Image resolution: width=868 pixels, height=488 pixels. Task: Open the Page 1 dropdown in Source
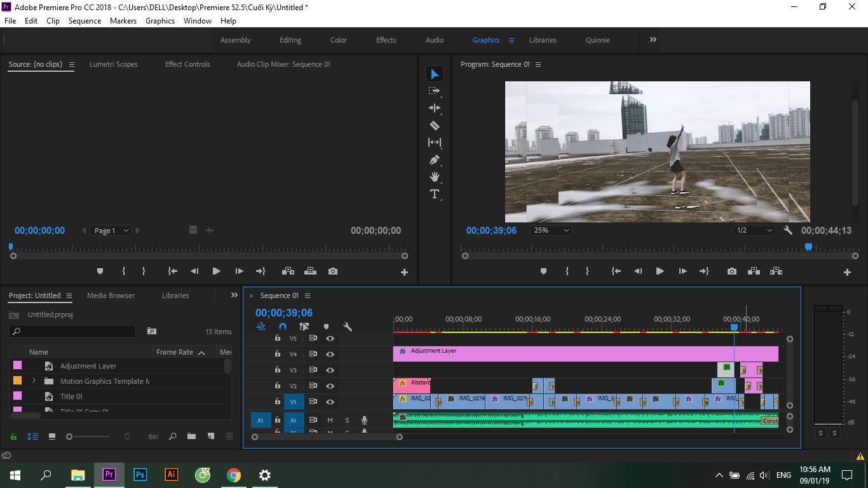point(112,231)
